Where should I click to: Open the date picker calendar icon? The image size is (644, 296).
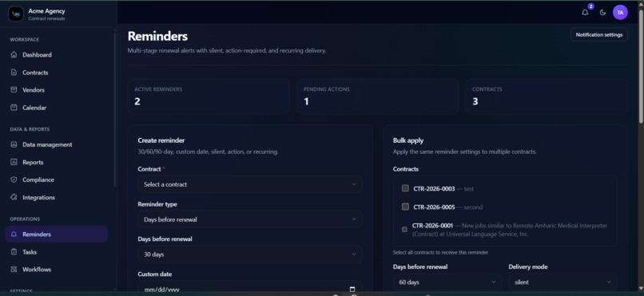352,289
